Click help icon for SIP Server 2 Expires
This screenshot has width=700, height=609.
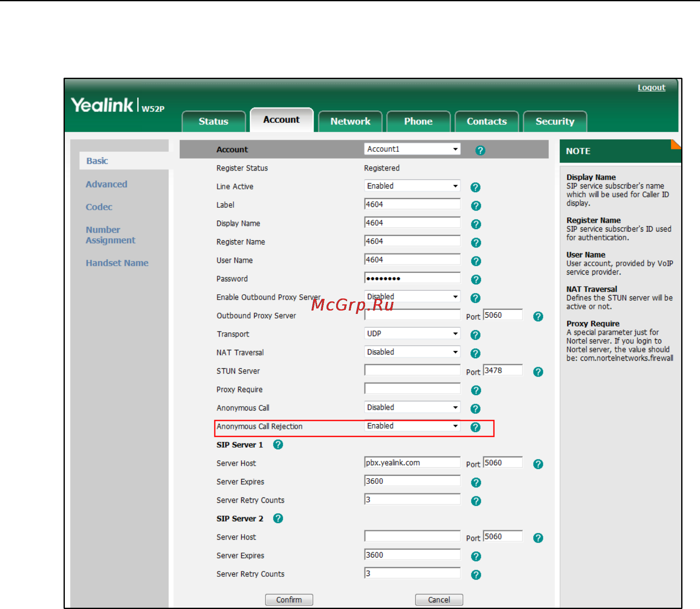click(x=476, y=556)
